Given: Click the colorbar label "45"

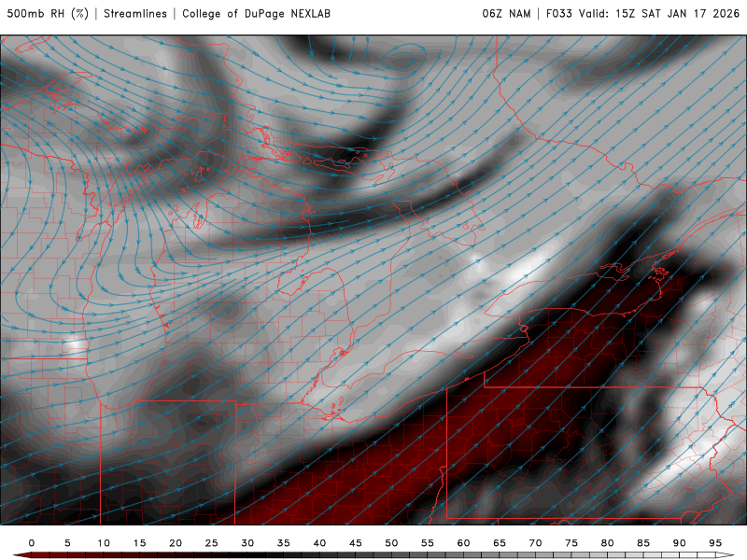Looking at the screenshot, I should (356, 543).
